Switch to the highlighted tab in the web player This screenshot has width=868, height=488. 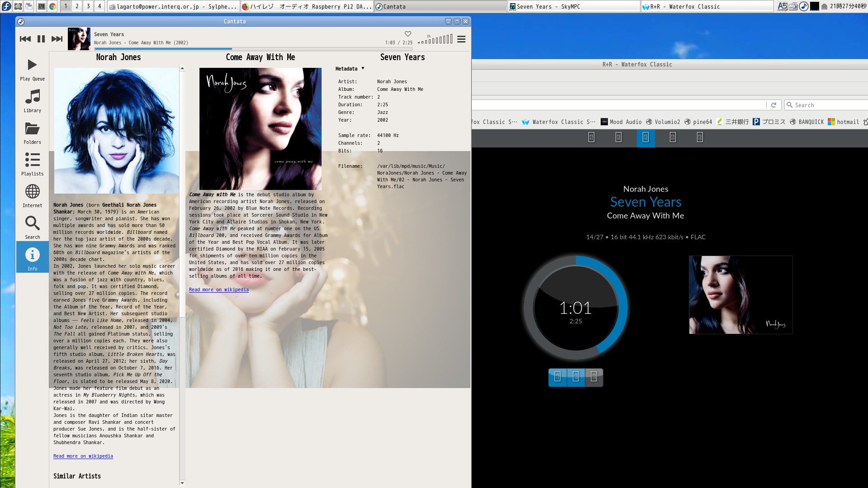pos(645,138)
